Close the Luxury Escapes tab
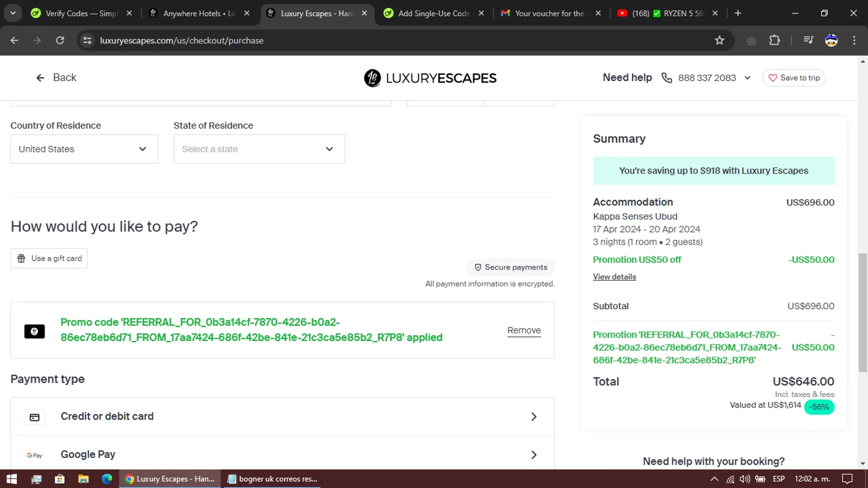This screenshot has height=488, width=868. pos(364,13)
